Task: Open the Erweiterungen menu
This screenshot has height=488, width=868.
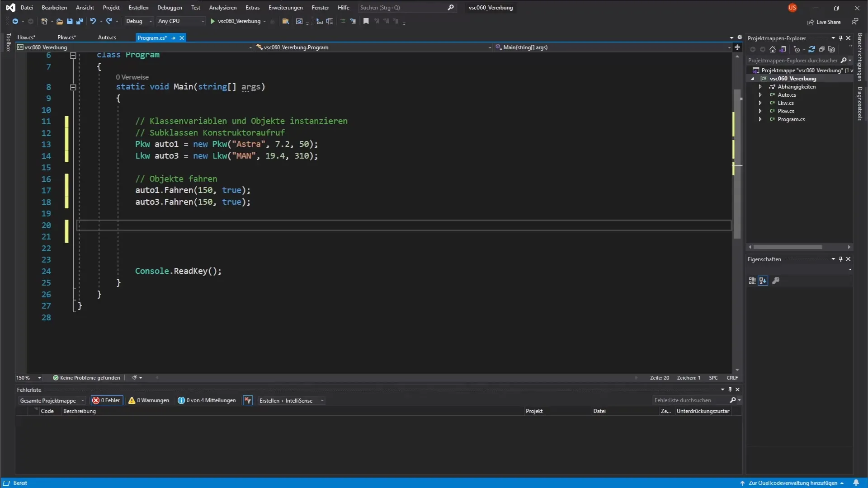Action: [x=285, y=8]
